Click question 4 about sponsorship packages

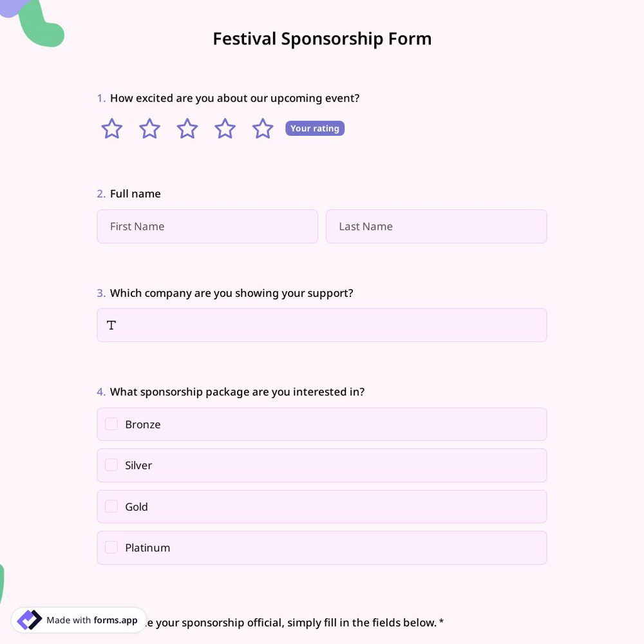pos(237,392)
